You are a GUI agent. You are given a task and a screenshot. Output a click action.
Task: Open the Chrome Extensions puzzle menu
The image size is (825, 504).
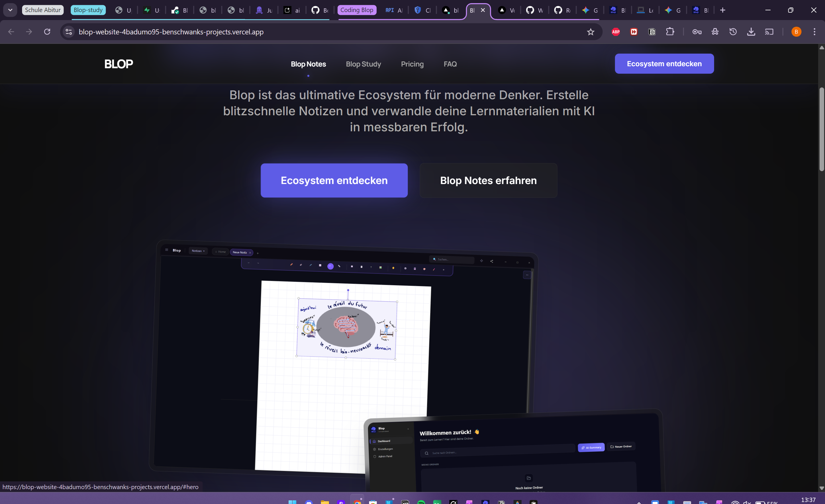[x=670, y=32]
